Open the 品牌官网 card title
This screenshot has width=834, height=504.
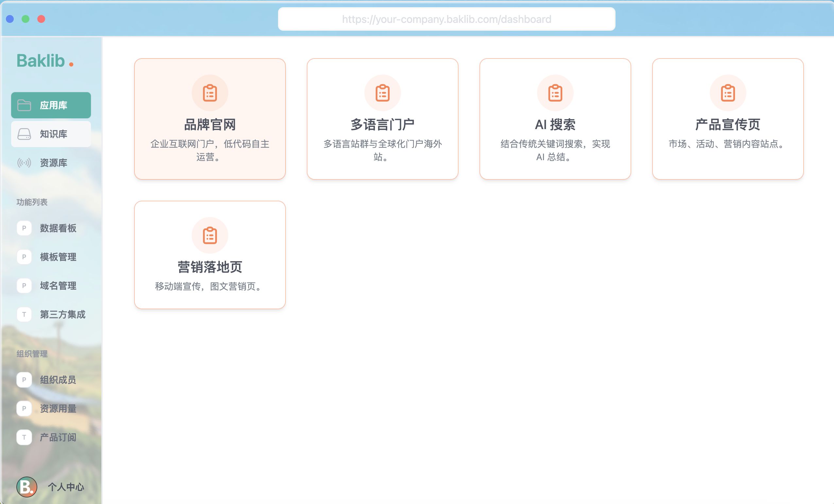tap(210, 125)
